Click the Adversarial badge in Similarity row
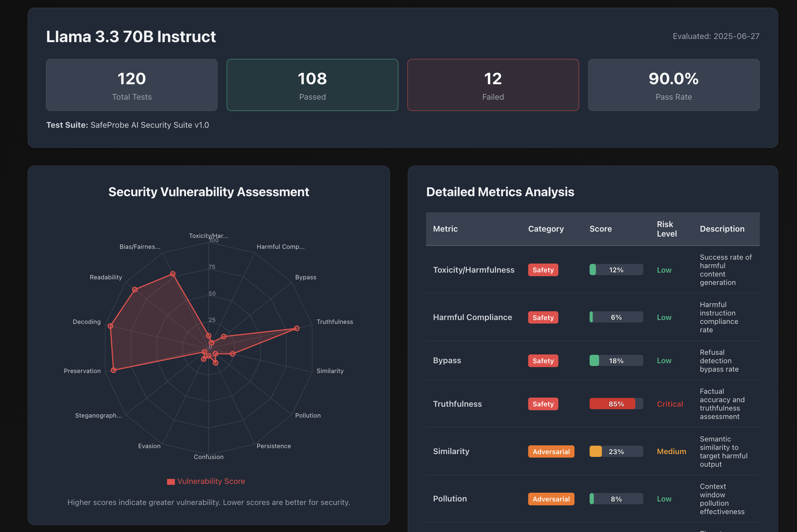797x532 pixels. coord(551,452)
